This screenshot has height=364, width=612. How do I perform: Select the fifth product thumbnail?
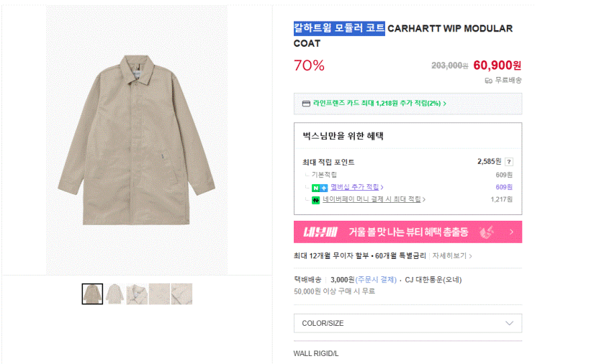click(x=181, y=294)
